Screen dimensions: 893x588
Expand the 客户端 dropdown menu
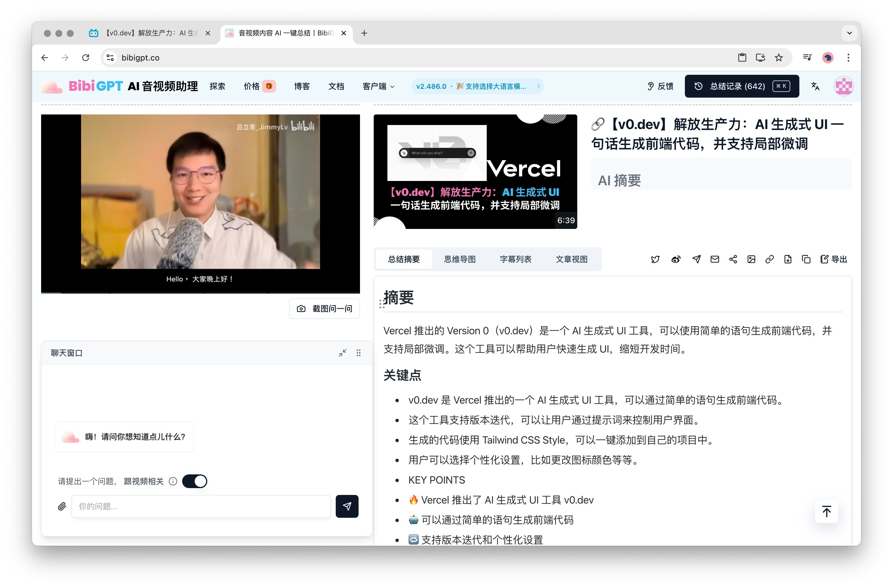click(x=378, y=86)
